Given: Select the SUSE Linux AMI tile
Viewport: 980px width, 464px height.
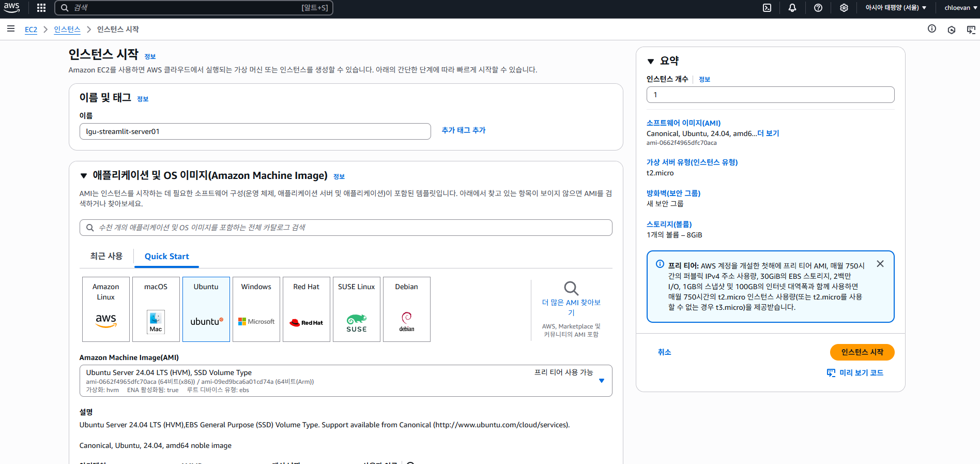Looking at the screenshot, I should click(x=357, y=309).
